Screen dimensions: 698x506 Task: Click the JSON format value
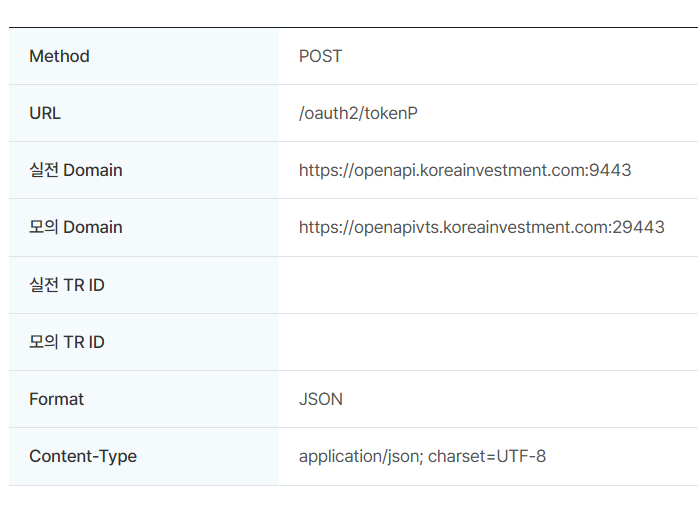point(320,399)
